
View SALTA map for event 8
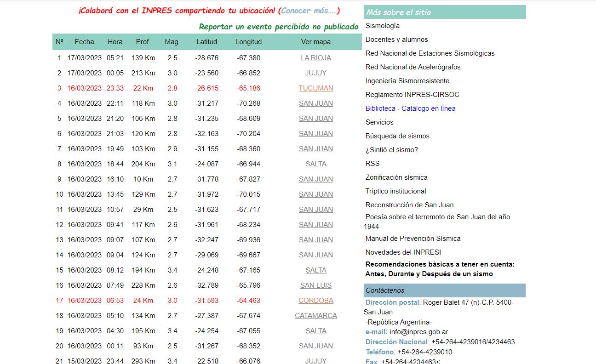tap(315, 164)
